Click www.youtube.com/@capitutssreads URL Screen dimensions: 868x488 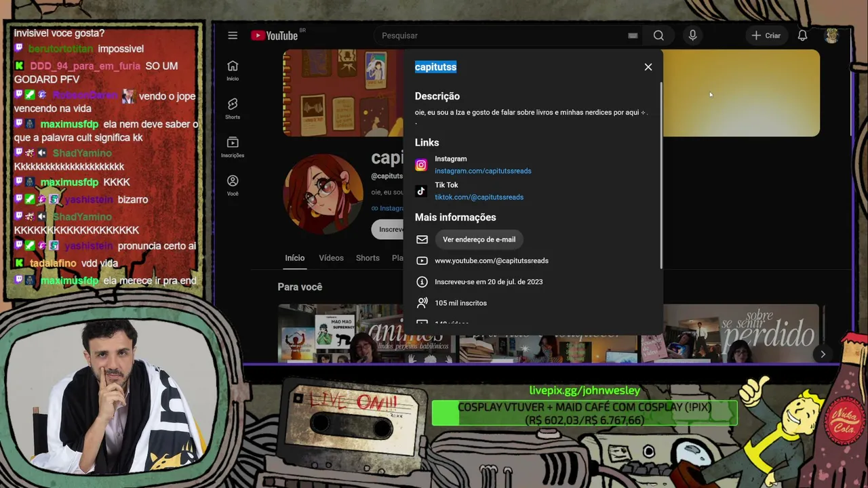pos(492,261)
